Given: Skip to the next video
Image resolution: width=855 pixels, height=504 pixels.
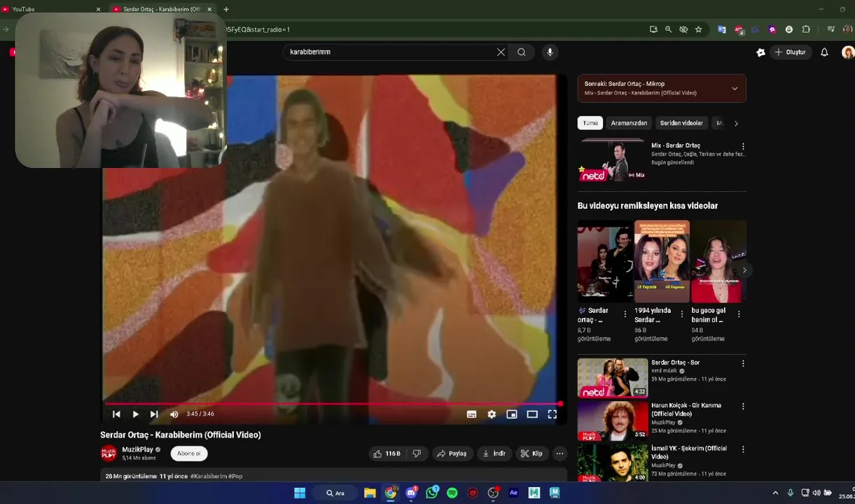Looking at the screenshot, I should (x=154, y=414).
